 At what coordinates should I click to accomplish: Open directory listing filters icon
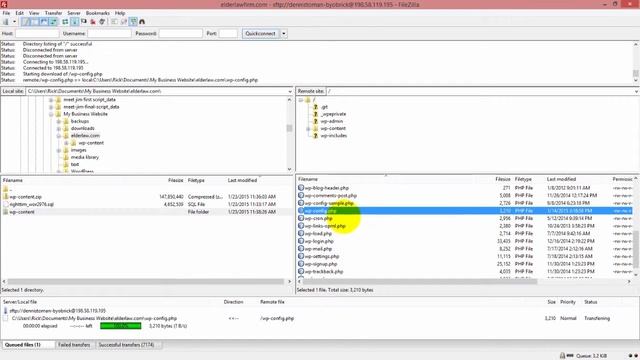[x=114, y=22]
